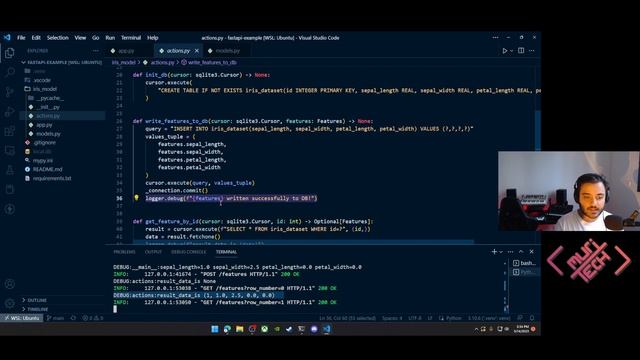Maximize terminal panel with chevron up
This screenshot has width=640, height=360.
pos(521,252)
